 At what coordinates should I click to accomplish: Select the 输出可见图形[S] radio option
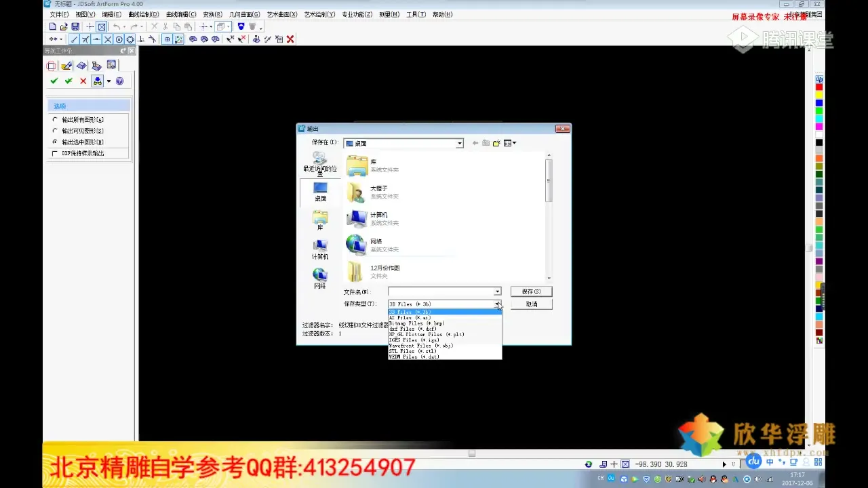(54, 130)
